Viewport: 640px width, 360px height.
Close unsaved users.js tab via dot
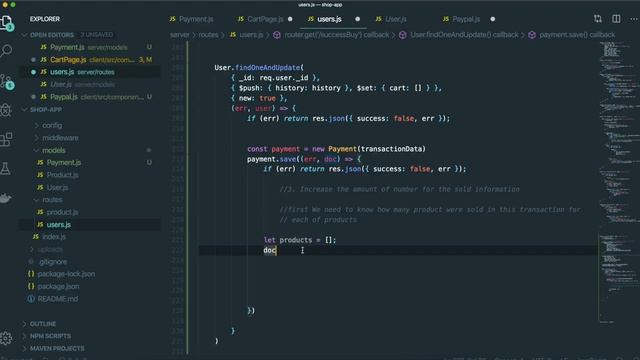(358, 19)
